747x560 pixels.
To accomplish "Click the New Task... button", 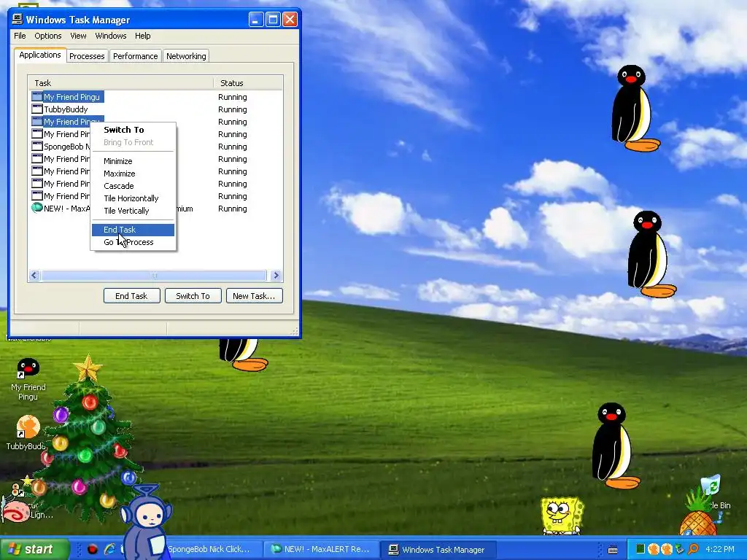I will tap(254, 296).
